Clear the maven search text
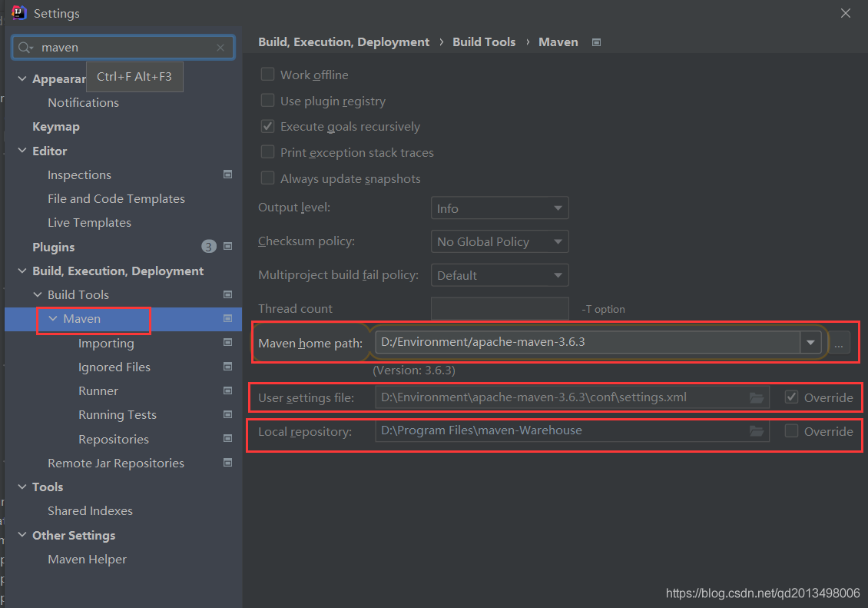868x608 pixels. click(220, 48)
